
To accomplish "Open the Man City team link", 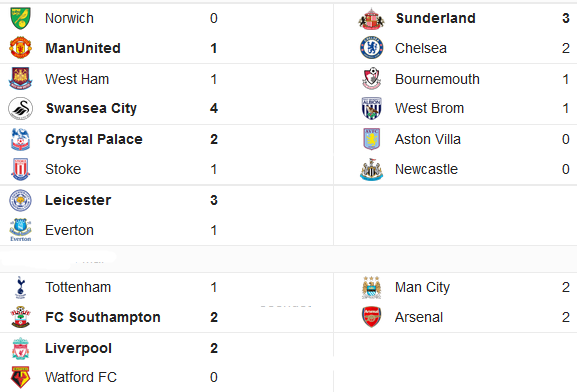I will point(422,287).
